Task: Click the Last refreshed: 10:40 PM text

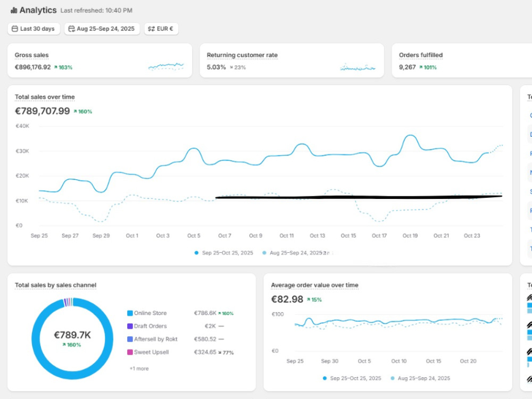Action: point(96,11)
